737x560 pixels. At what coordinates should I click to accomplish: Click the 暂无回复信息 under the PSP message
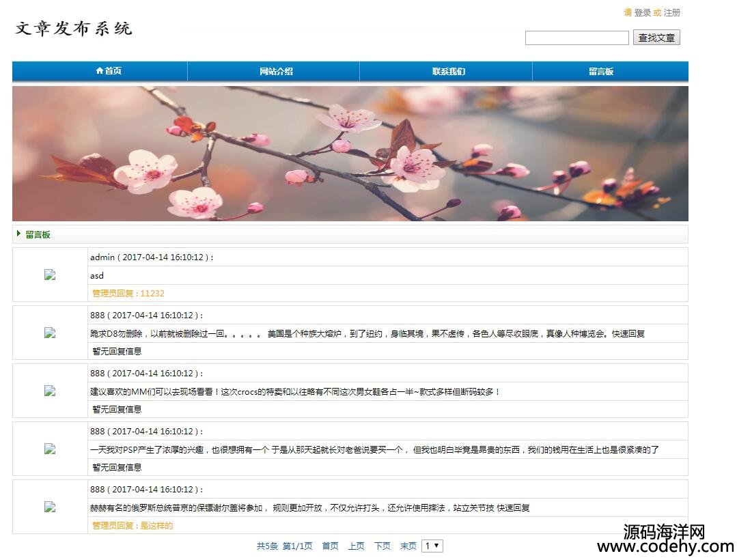click(x=117, y=467)
